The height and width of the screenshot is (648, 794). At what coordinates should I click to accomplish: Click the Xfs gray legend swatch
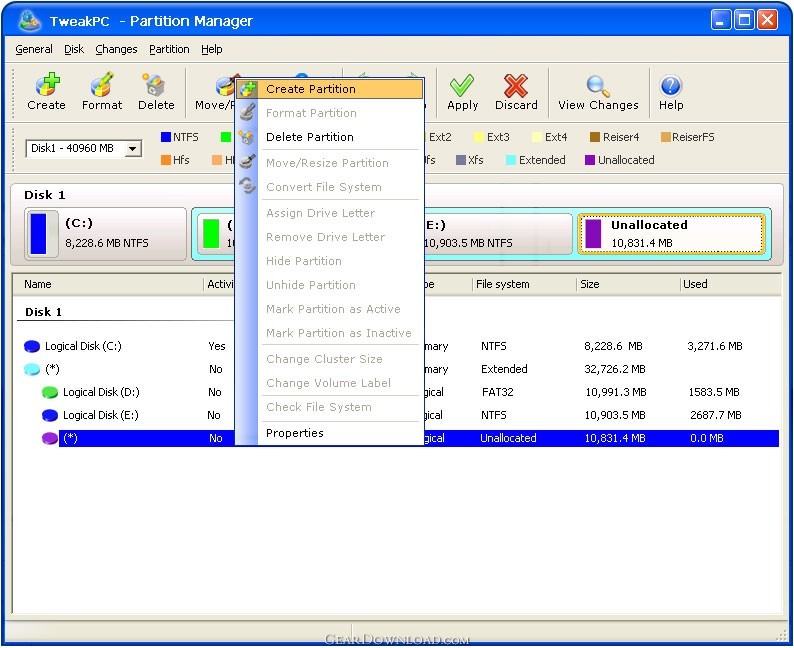pyautogui.click(x=460, y=160)
